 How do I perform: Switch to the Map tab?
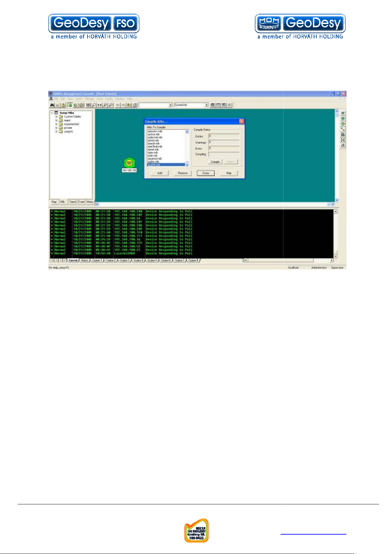click(54, 202)
